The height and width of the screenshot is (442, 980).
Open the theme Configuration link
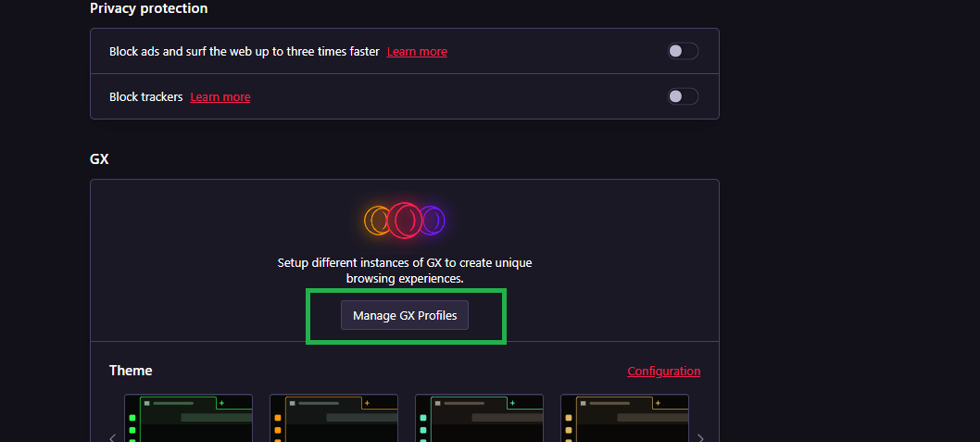click(663, 372)
